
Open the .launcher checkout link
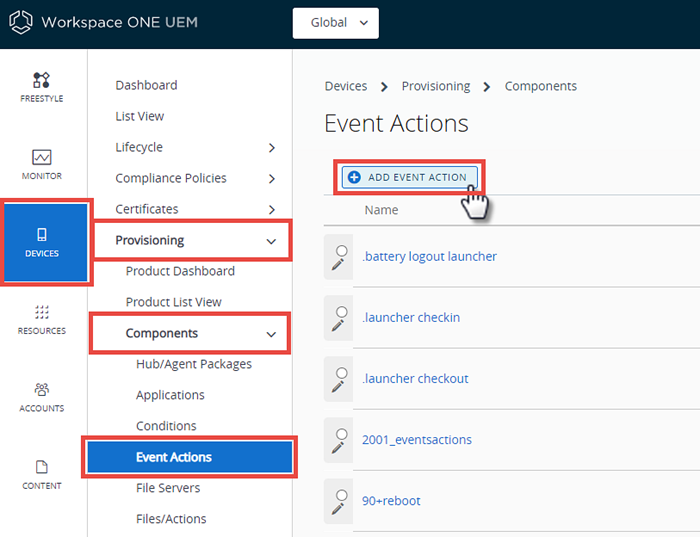pyautogui.click(x=416, y=379)
